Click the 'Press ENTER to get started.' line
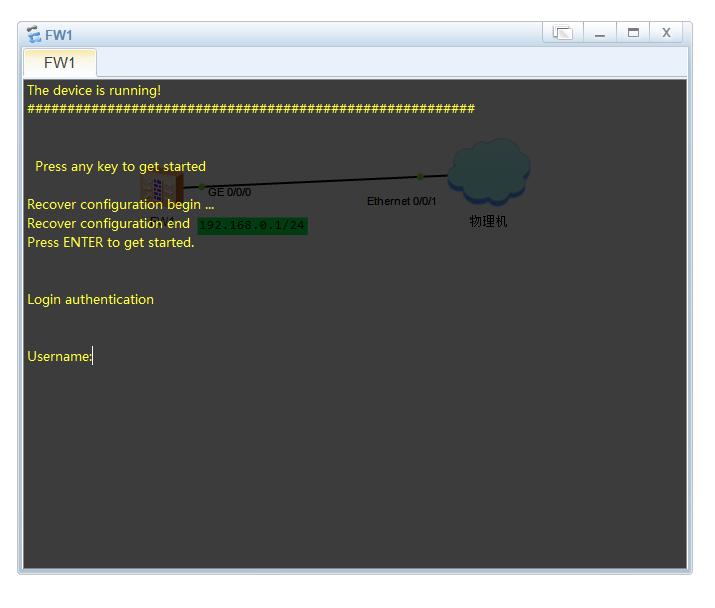This screenshot has height=608, width=715. click(x=110, y=242)
